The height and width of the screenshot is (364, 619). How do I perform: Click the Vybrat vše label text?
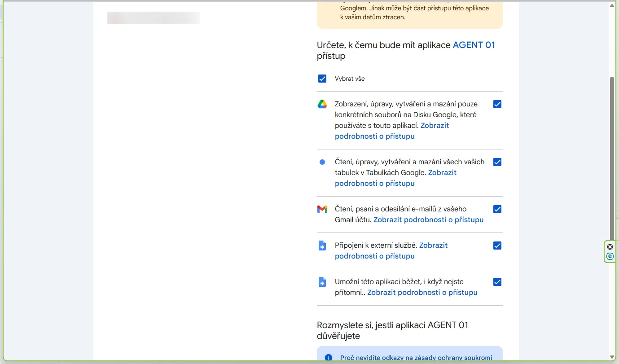point(350,79)
